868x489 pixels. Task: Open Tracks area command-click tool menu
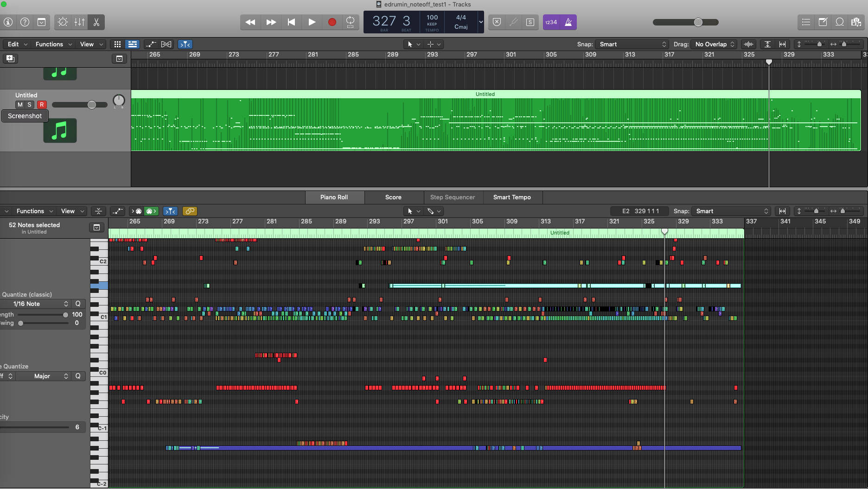click(x=434, y=44)
